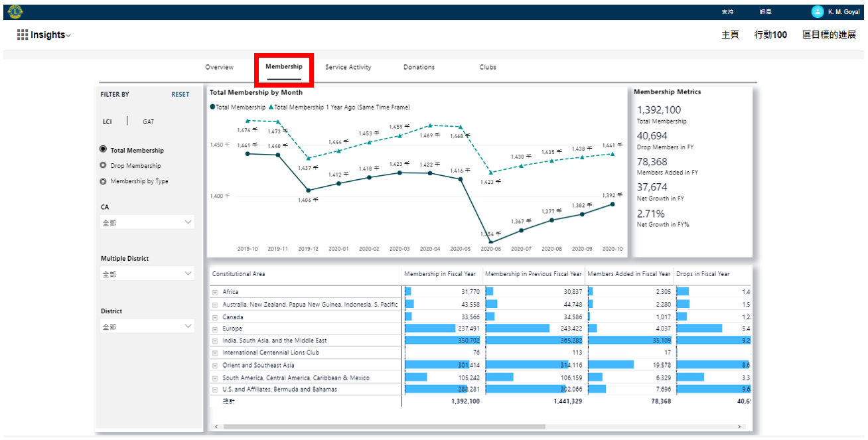Screen dimensions: 868x440
Task: Open the CA filter dropdown
Action: tap(147, 222)
